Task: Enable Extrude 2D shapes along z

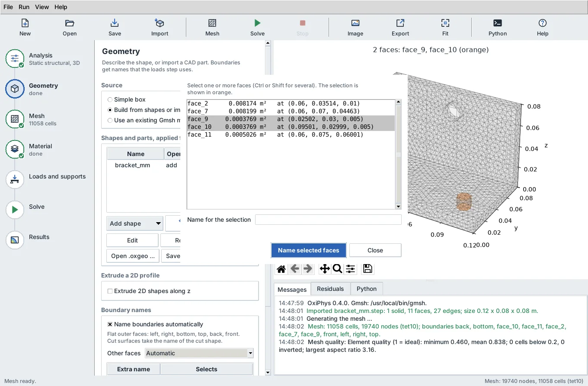Action: (149, 291)
